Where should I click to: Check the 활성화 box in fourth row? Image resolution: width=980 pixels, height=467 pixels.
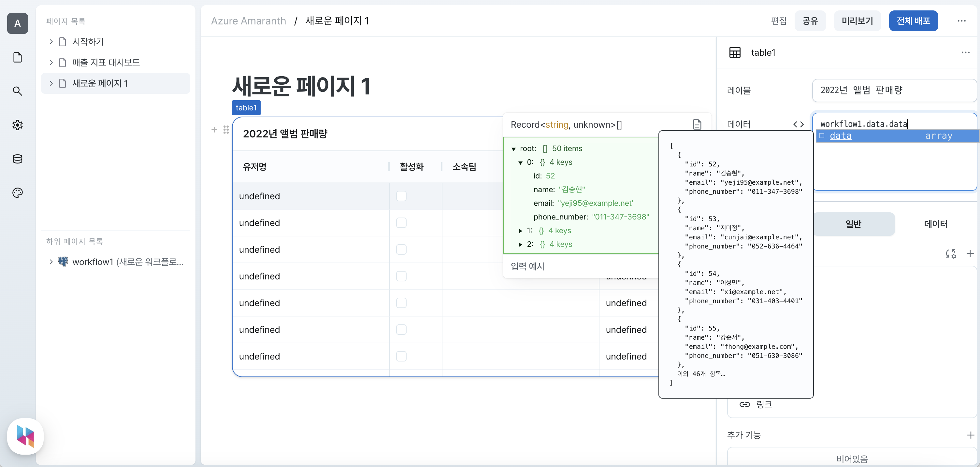click(x=401, y=276)
